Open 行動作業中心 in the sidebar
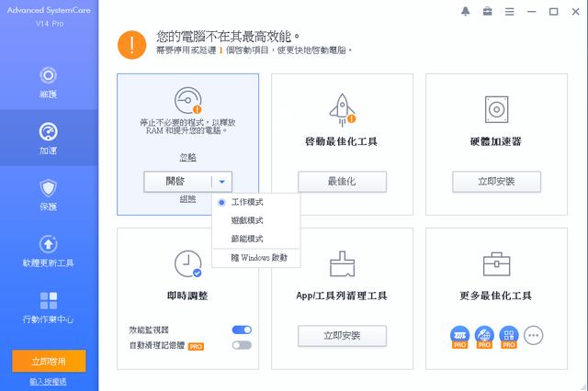Screen dimensions: 588x391 (49, 307)
